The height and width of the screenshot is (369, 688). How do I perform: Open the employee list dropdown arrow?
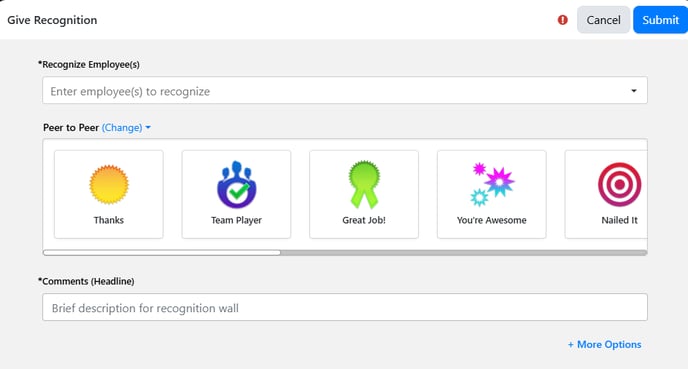[x=634, y=91]
